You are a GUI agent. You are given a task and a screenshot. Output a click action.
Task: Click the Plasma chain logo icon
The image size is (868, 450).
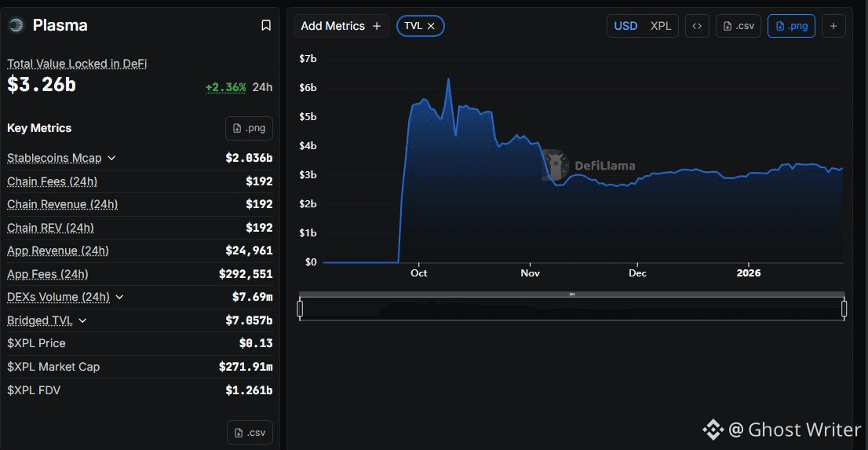click(x=16, y=25)
